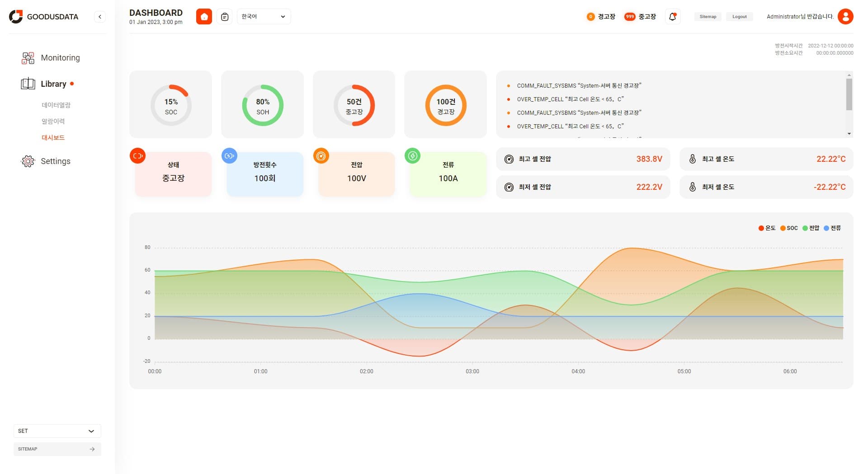Select 알람이력 under Library
This screenshot has width=868, height=474.
(x=53, y=121)
